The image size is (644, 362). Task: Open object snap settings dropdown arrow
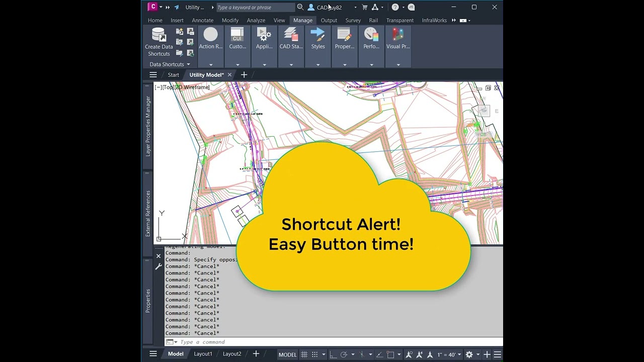click(399, 354)
